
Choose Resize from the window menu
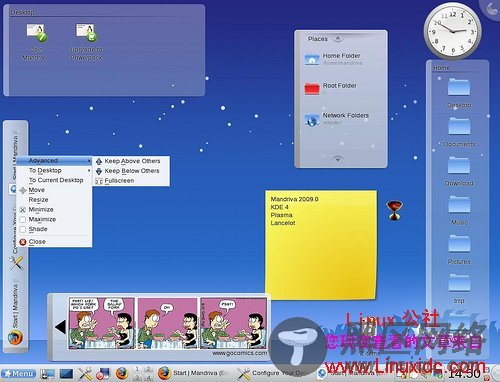54,200
